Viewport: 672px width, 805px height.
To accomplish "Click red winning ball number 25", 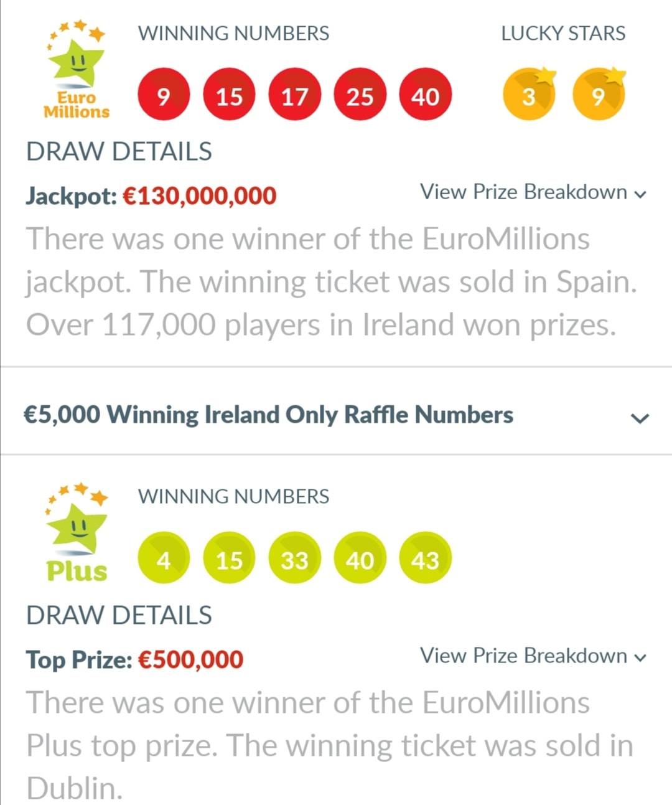I will pos(360,97).
